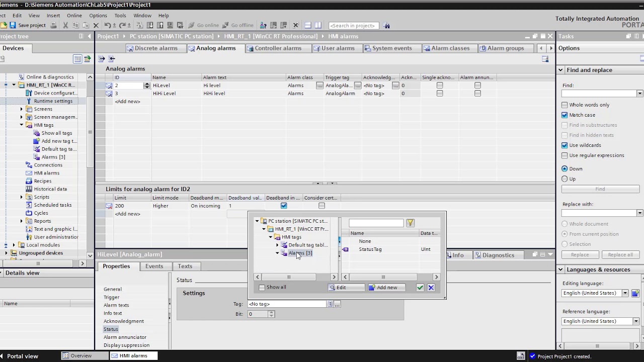Expand the Screens node in project tree
644x362 pixels.
point(22,109)
